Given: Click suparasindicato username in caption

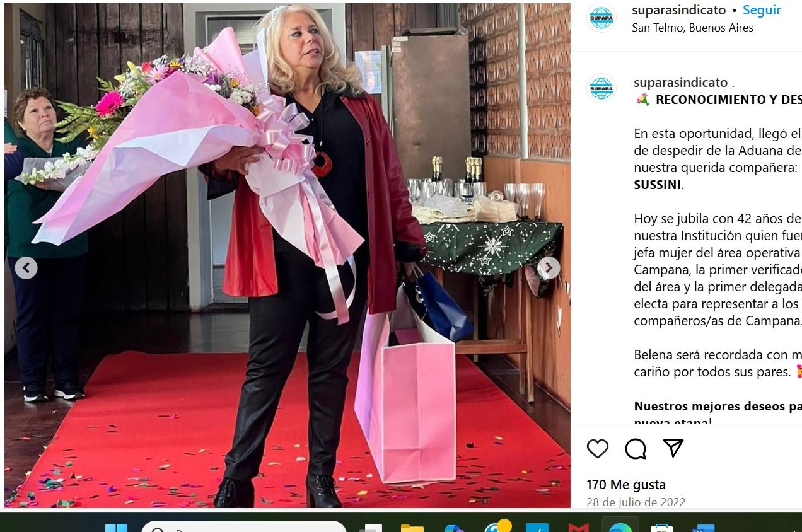Looking at the screenshot, I should click(680, 83).
